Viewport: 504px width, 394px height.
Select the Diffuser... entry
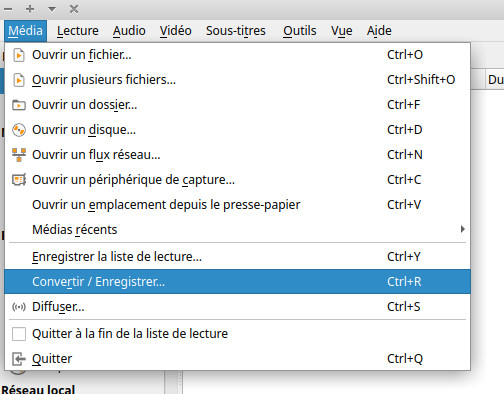[x=237, y=307]
